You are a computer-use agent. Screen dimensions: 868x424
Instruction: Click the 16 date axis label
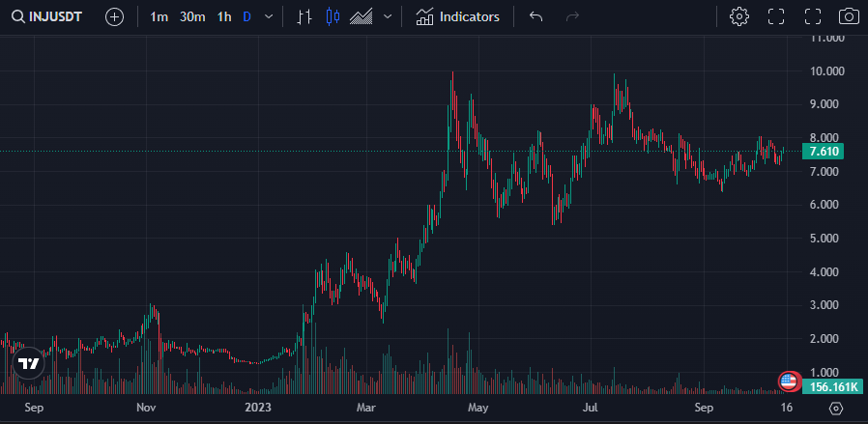click(787, 409)
